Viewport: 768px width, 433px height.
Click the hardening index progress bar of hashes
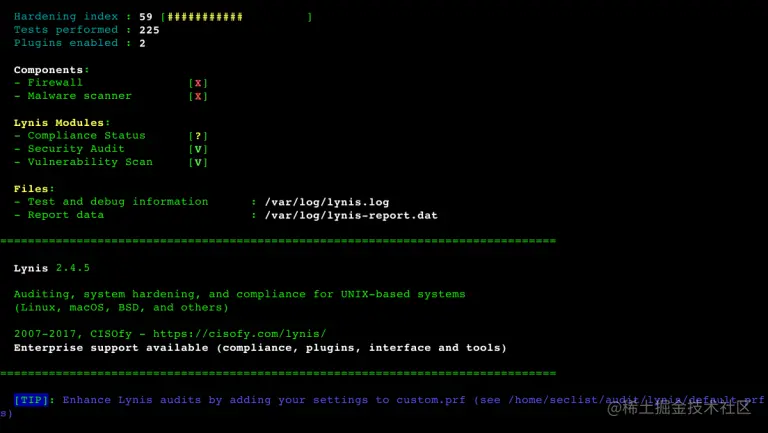pos(205,17)
